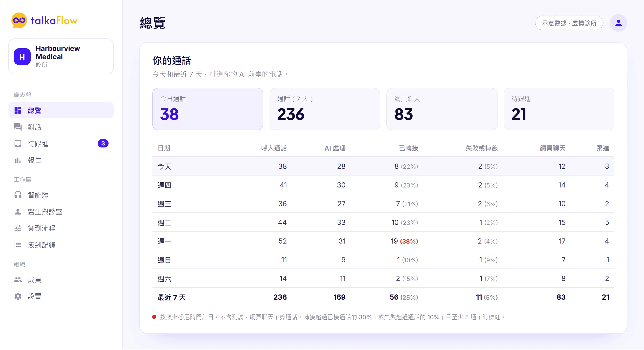
Task: Click total transferred value 56 (25%)
Action: pos(404,297)
